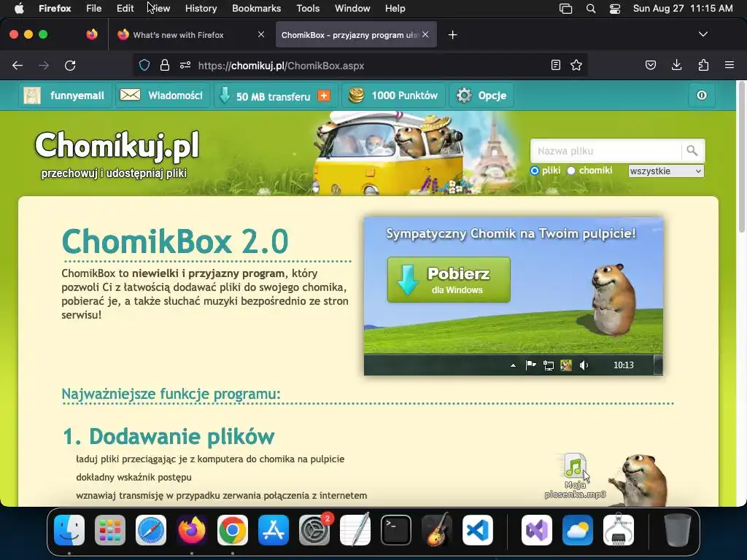Screen dimensions: 747x560
Task: Open App Store in the dock
Action: [x=274, y=530]
